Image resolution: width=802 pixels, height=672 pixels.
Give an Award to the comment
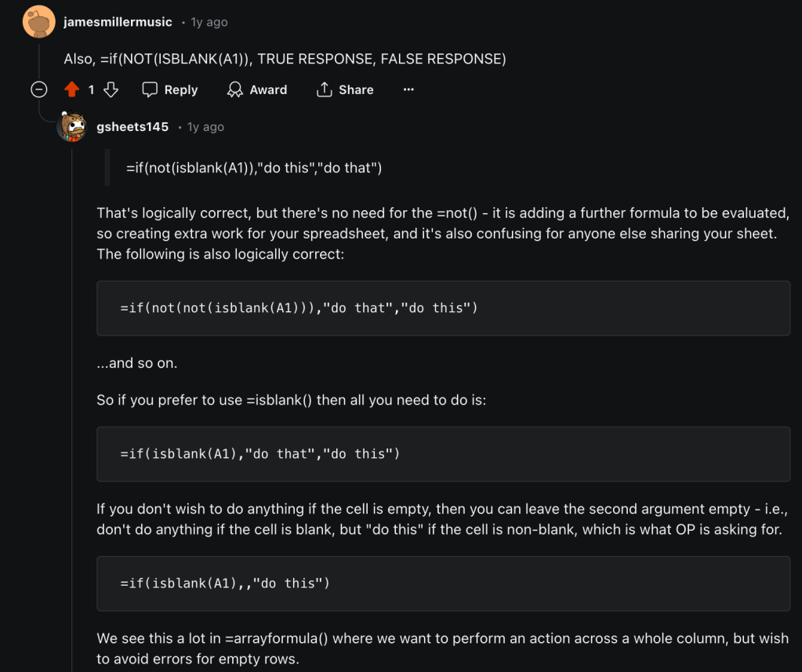(257, 90)
